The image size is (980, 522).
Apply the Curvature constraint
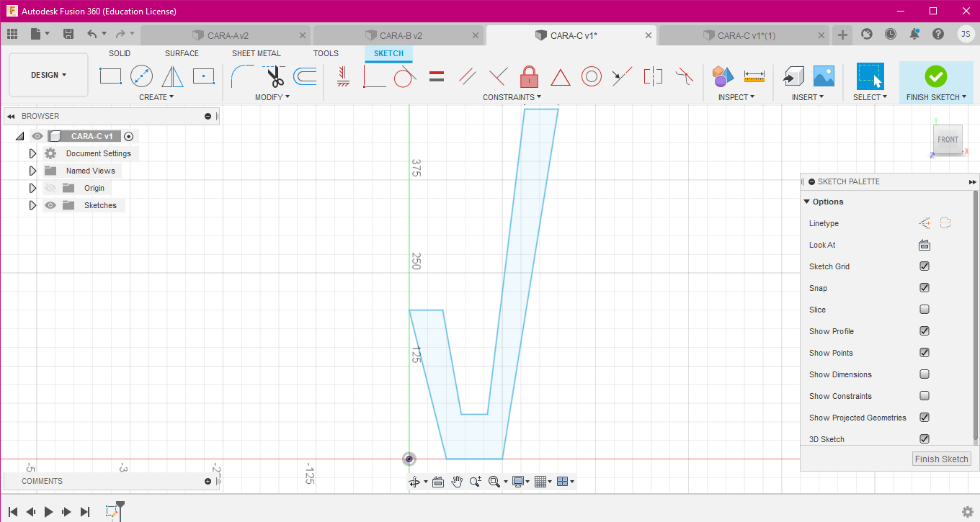[684, 76]
